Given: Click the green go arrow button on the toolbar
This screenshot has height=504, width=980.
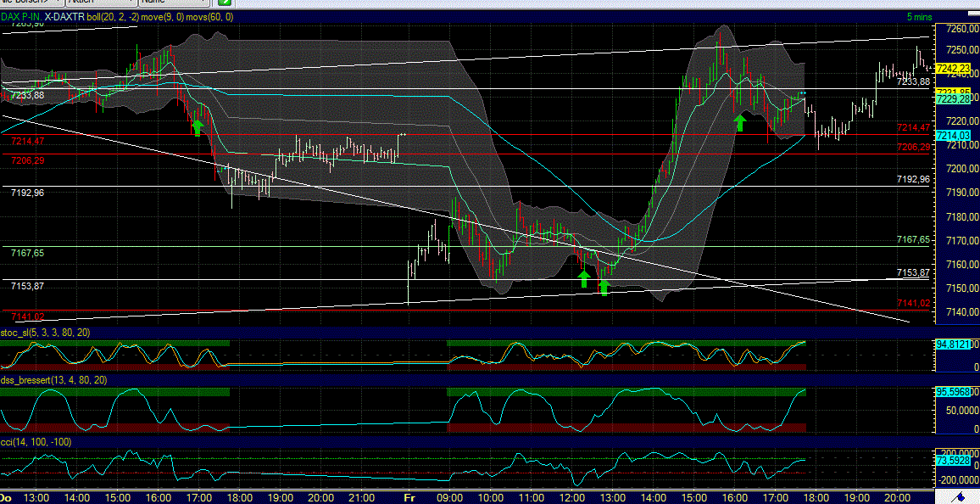Looking at the screenshot, I should click(x=226, y=3).
